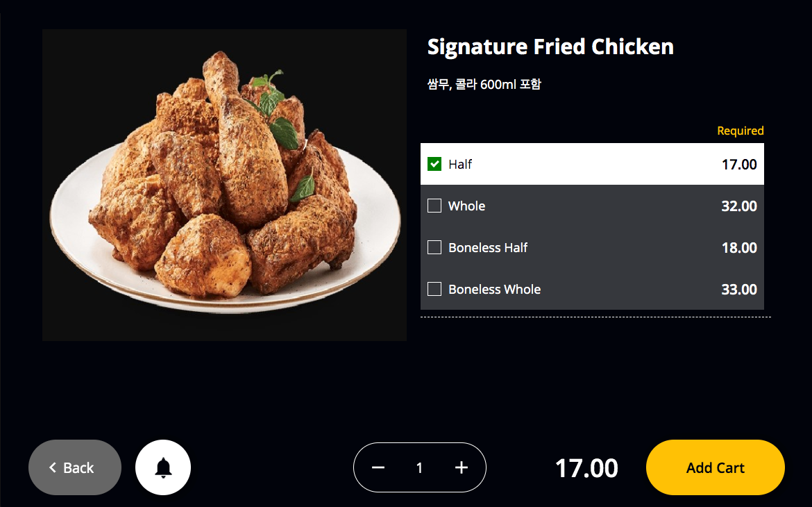Select the Whole option label

(x=466, y=206)
